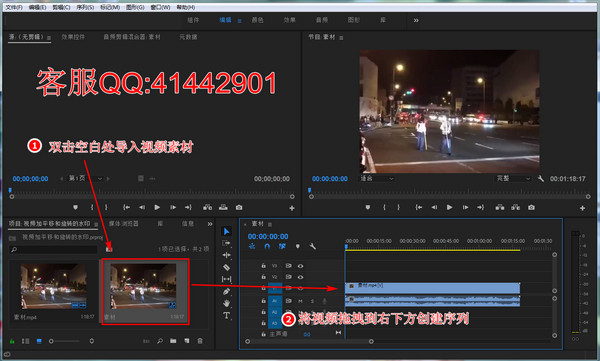Adjust Project panel thumbnail zoom slider
This screenshot has width=600, height=361.
pos(64,341)
